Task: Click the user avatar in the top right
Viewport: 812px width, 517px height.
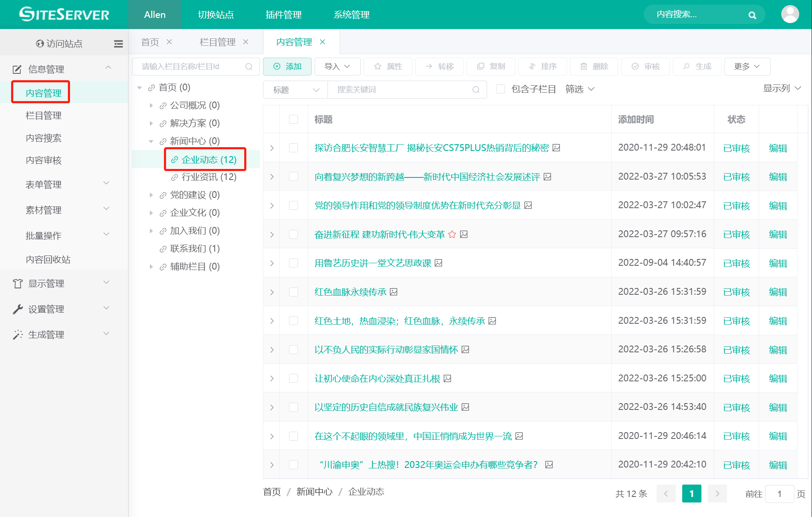Action: (790, 14)
